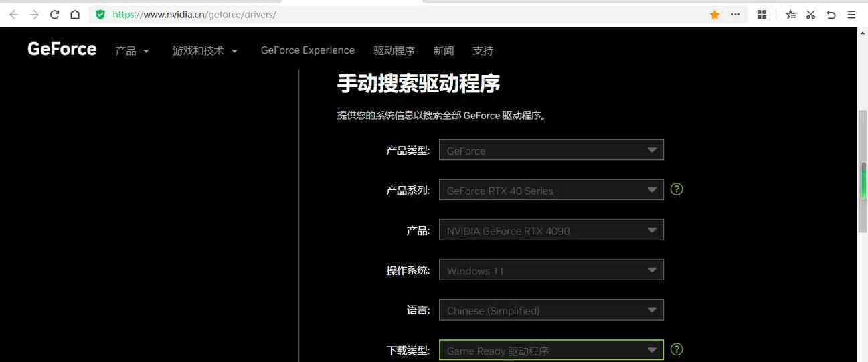Go forward with the forward arrow
This screenshot has height=362, width=868.
[x=34, y=14]
